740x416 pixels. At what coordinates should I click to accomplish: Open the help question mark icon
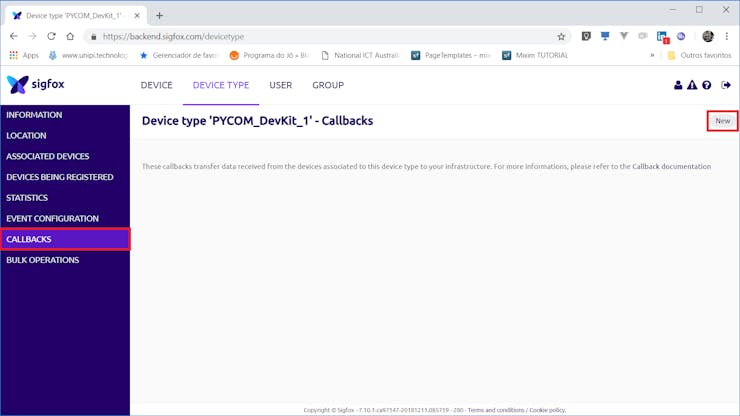[x=706, y=85]
